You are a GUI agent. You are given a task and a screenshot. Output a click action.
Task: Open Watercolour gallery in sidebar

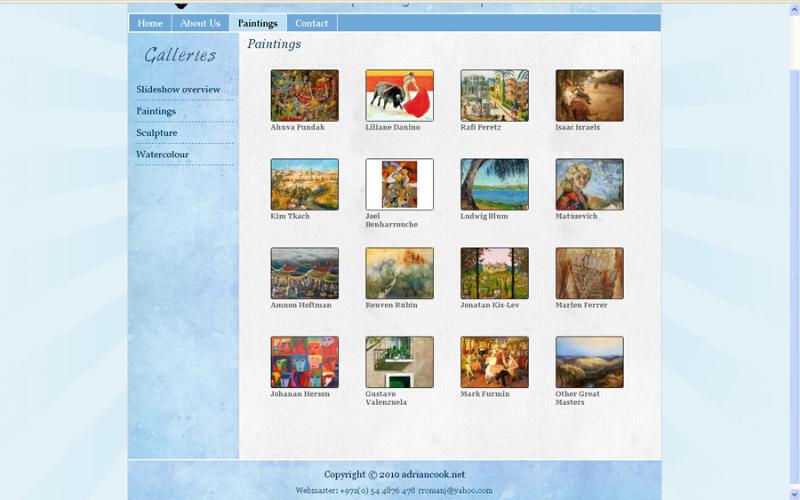(162, 154)
